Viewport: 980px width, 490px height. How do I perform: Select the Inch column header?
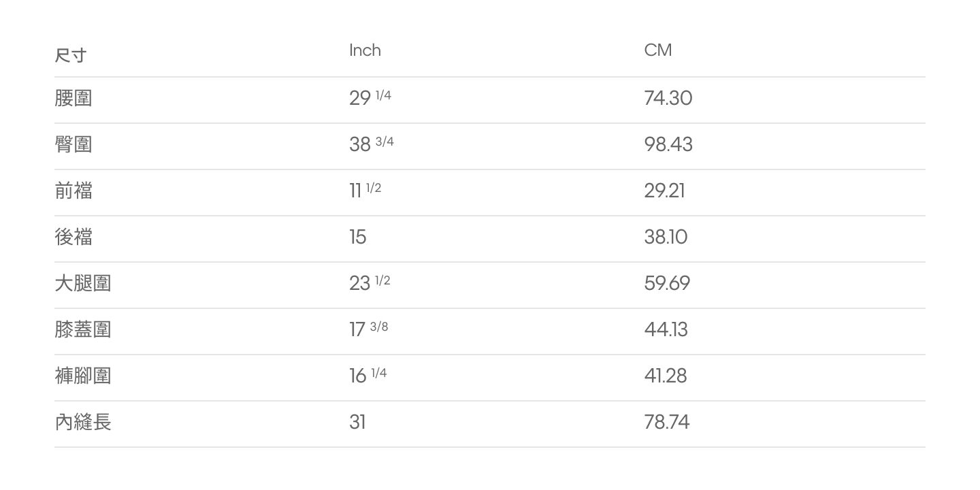pos(365,50)
